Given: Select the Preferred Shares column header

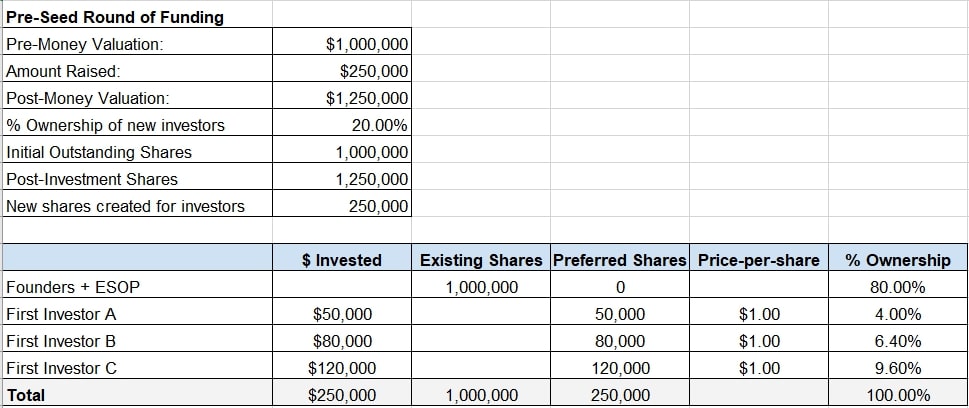Looking at the screenshot, I should pyautogui.click(x=620, y=260).
